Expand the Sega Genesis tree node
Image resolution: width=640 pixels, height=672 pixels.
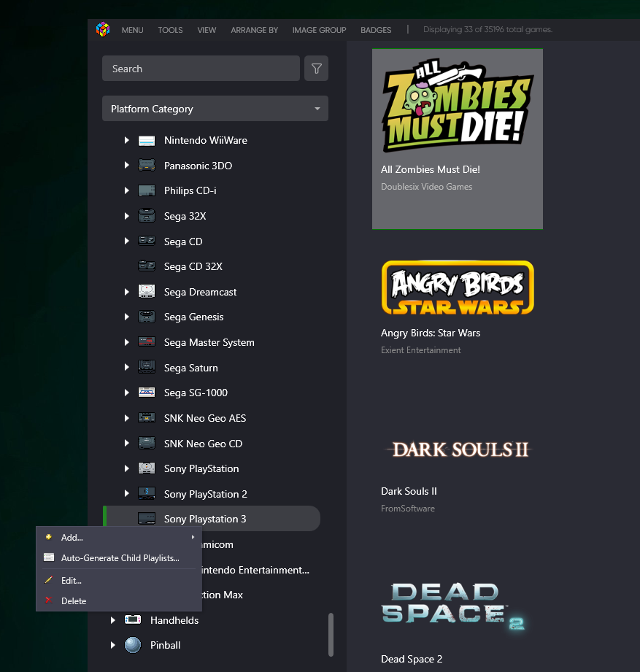[126, 317]
